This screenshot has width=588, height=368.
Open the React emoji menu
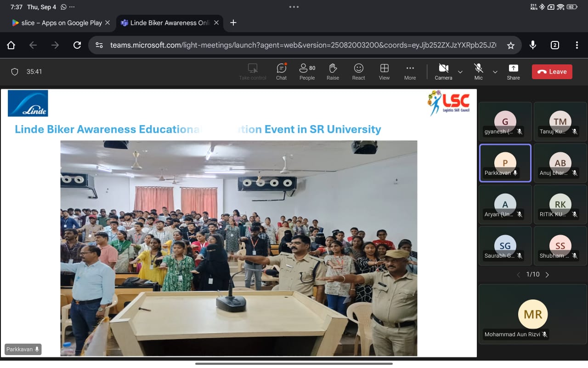358,71
